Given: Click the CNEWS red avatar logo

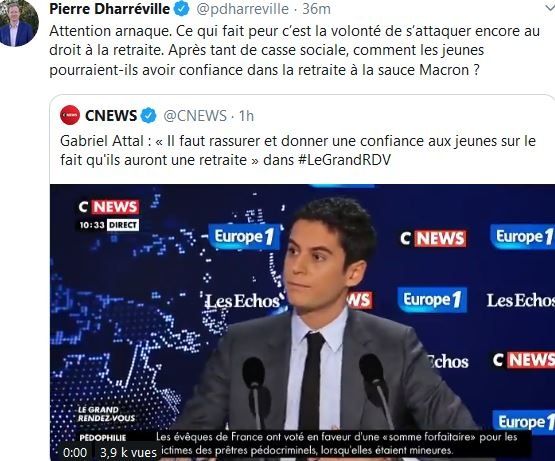Looking at the screenshot, I should [x=70, y=115].
